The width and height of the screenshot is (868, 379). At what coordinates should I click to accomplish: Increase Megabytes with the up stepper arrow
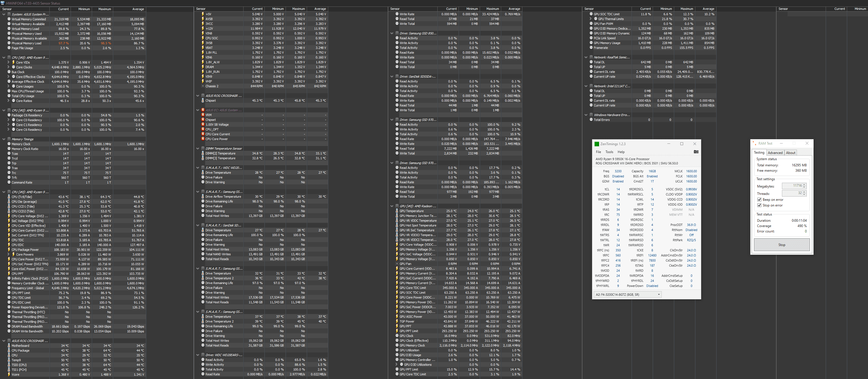point(804,184)
